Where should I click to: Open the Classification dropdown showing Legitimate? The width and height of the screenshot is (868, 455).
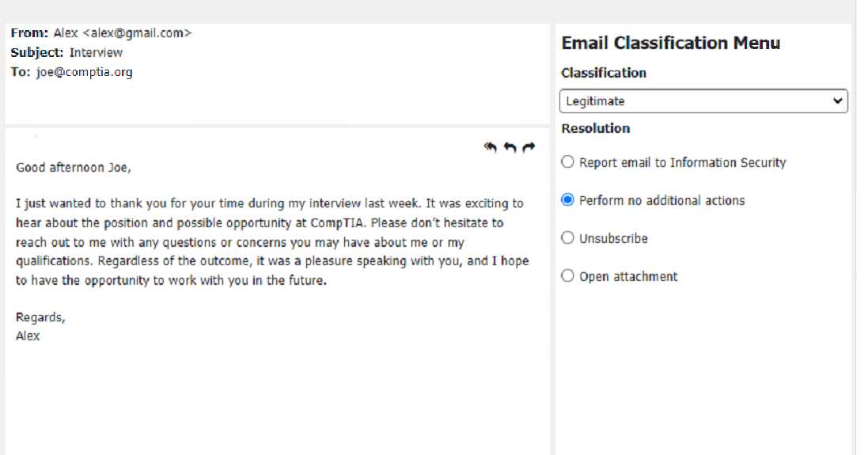point(703,101)
